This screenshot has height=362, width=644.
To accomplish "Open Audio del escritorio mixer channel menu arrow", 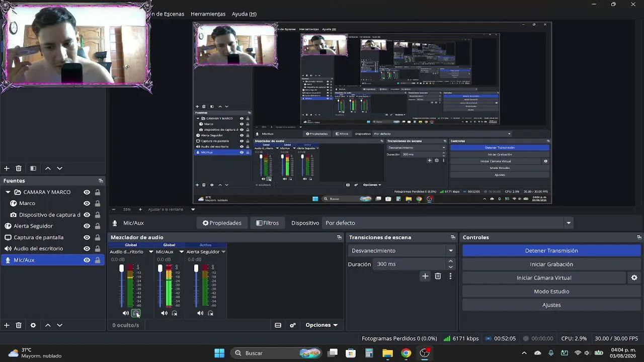I will tap(150, 252).
